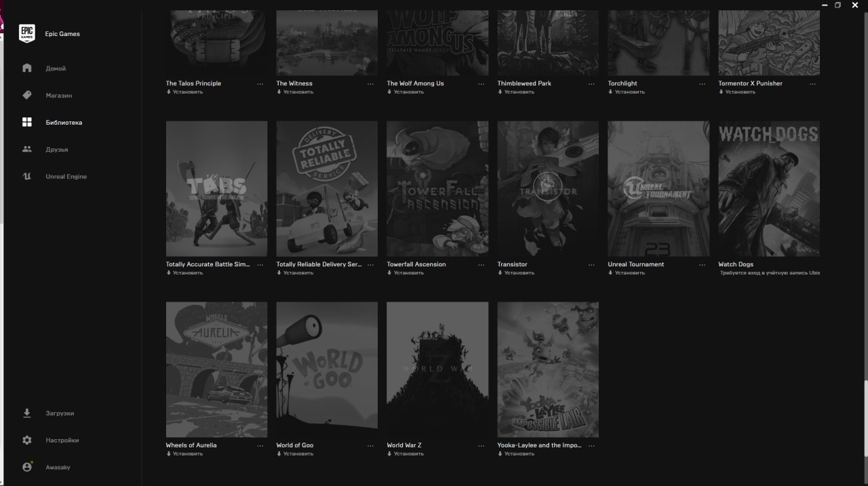
Task: Click the Watch Dogs title text
Action: pos(736,264)
